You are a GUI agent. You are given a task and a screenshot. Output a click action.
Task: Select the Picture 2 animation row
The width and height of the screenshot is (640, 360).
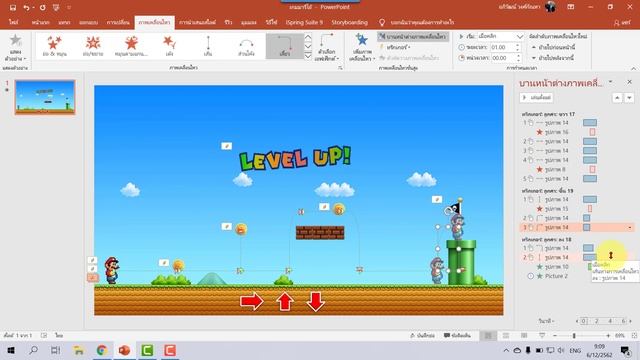pos(577,276)
